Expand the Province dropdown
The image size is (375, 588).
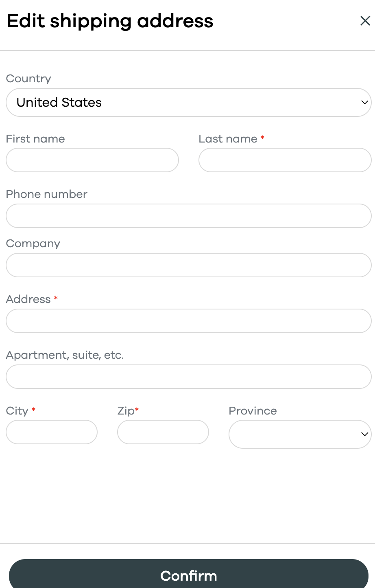tap(299, 434)
